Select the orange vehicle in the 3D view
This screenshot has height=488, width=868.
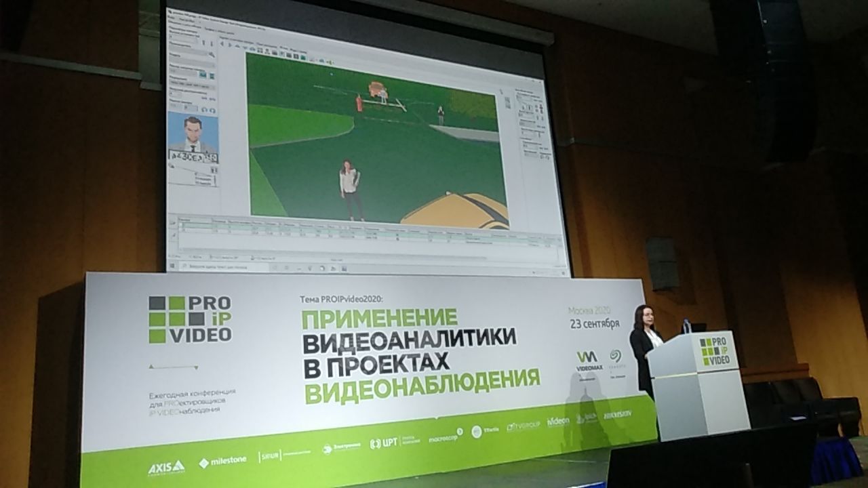(376, 89)
